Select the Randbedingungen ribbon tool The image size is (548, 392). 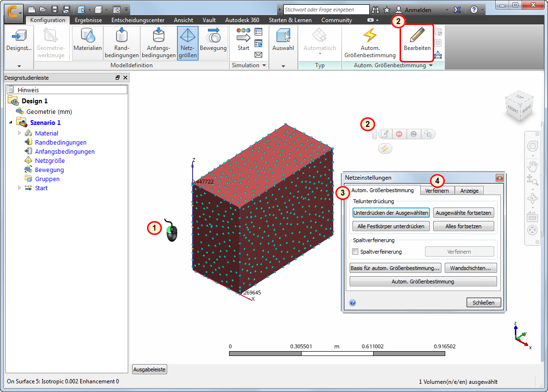[x=122, y=43]
